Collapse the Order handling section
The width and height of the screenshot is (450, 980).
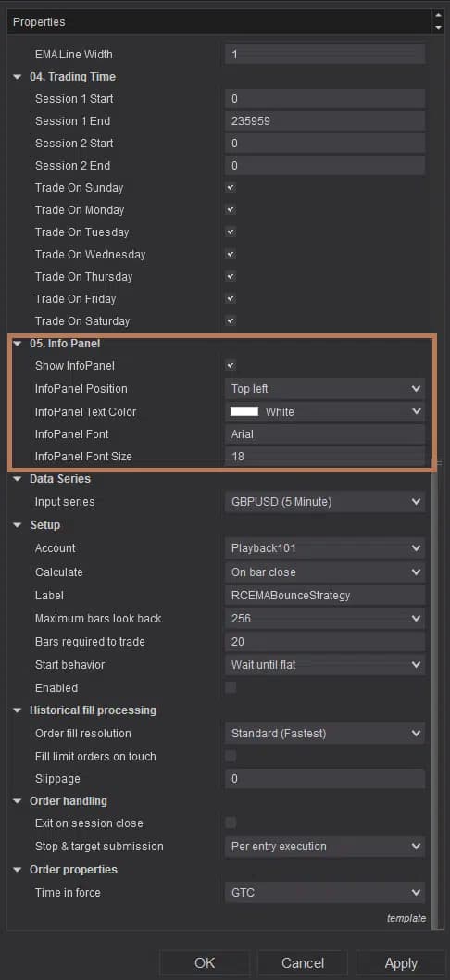(17, 801)
